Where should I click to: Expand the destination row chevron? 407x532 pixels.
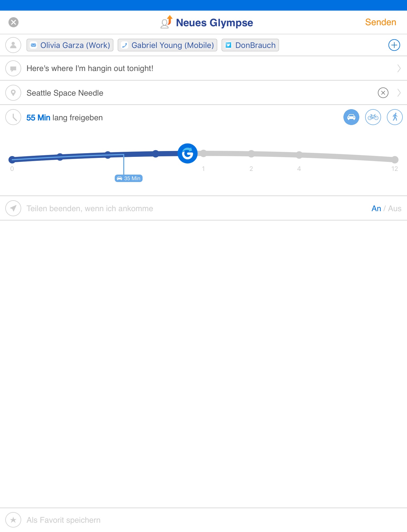point(399,93)
